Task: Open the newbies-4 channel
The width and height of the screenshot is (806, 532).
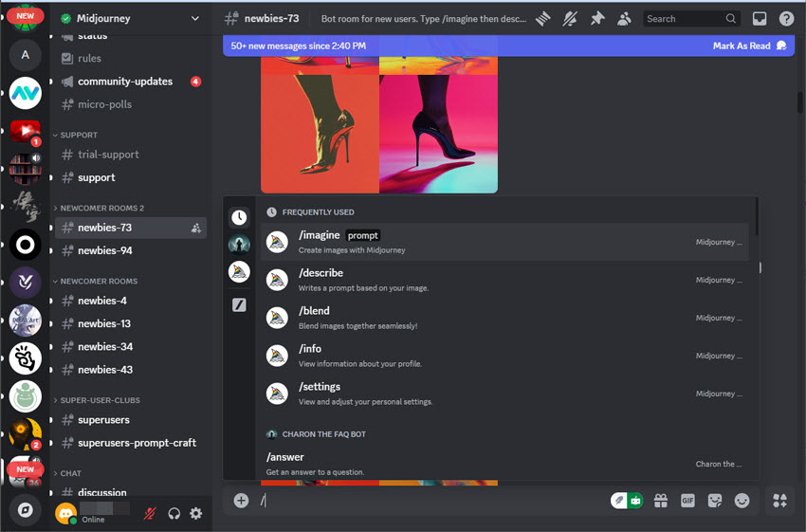Action: point(130,301)
